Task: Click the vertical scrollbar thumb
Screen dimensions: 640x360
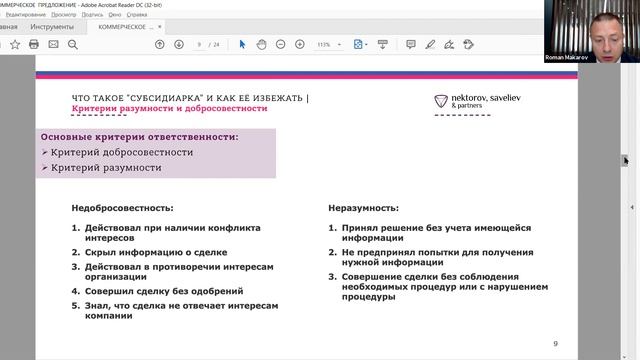Action: tap(624, 160)
